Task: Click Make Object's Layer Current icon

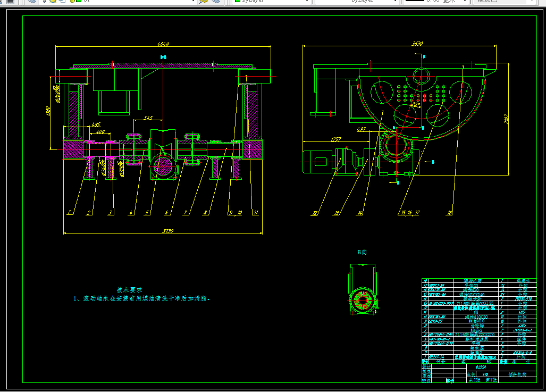Action: (x=204, y=2)
